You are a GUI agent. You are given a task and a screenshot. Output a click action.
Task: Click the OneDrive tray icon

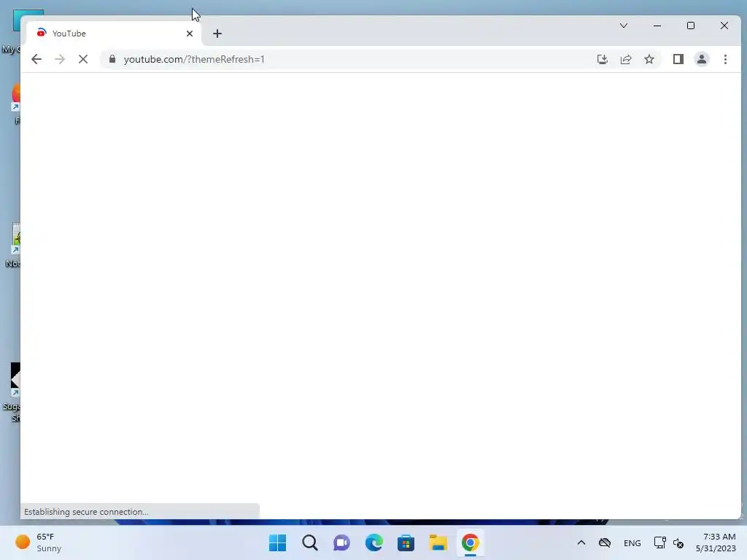(x=605, y=542)
